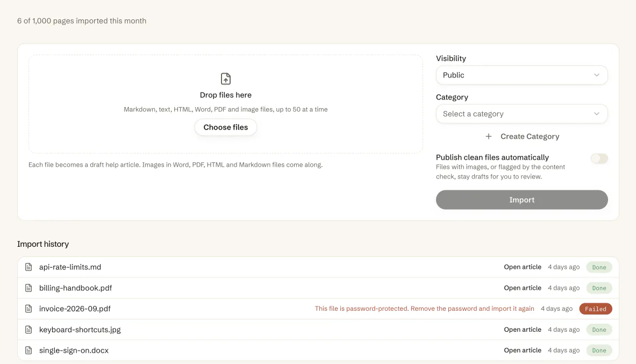Open article for api-rate-limits.md
This screenshot has height=364, width=636.
click(523, 267)
